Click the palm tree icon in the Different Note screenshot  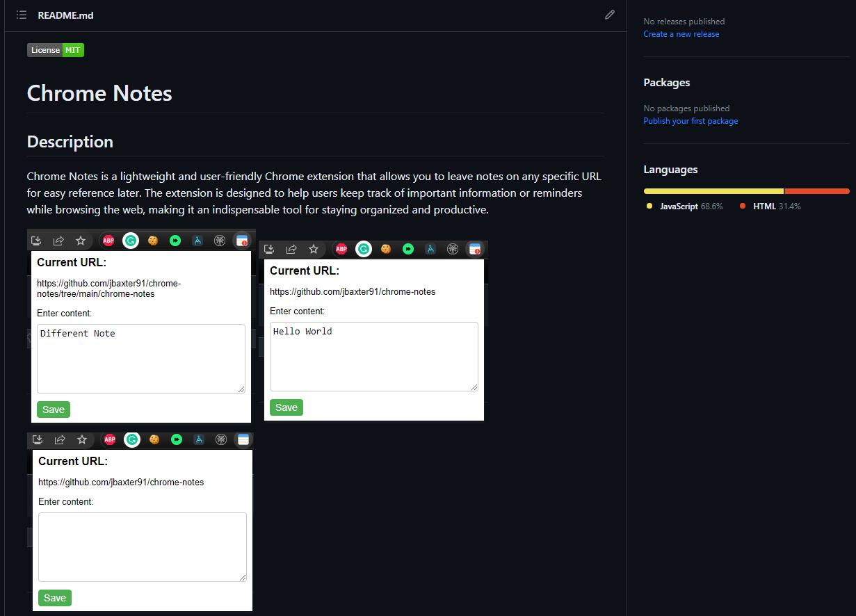coord(220,241)
